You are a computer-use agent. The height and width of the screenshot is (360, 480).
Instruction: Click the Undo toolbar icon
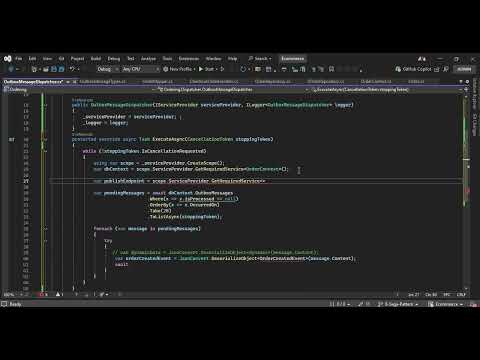[x=72, y=69]
